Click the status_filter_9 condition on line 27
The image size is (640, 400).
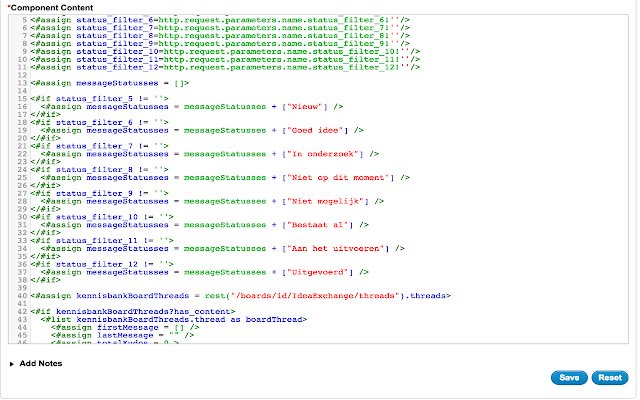click(99, 194)
